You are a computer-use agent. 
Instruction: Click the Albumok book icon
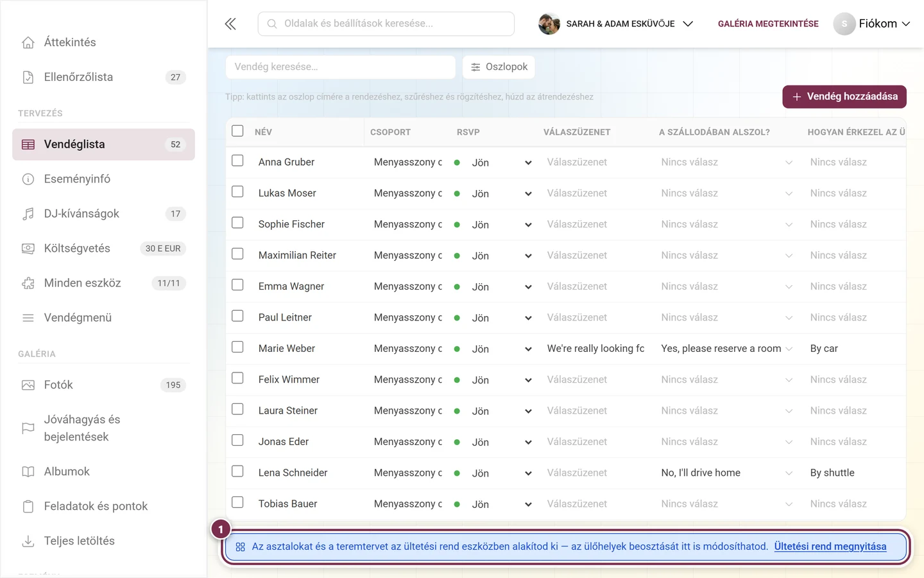(28, 471)
